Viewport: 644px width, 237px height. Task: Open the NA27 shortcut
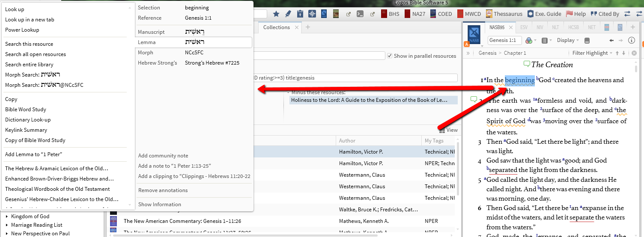[x=414, y=14]
